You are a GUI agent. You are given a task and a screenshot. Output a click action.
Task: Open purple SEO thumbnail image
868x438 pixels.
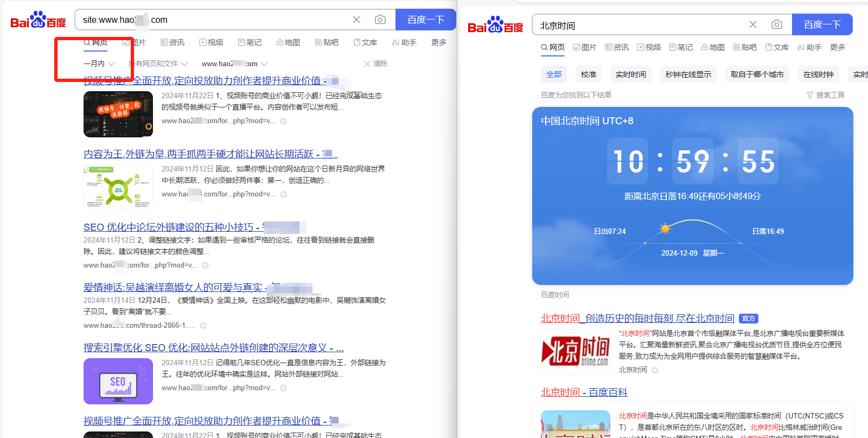click(x=118, y=381)
